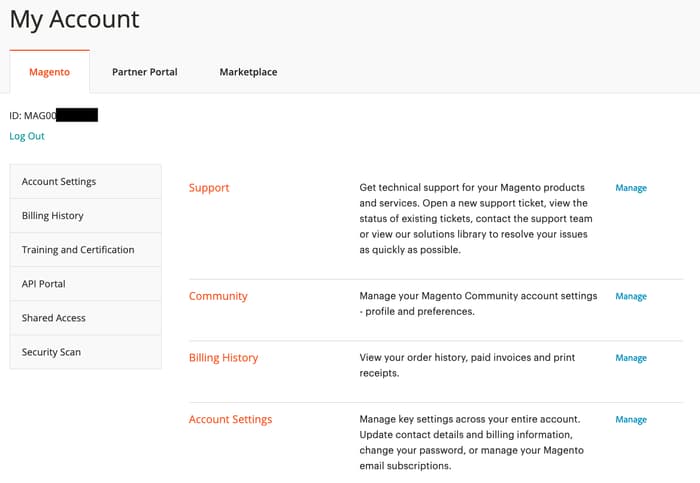Open Security Scan in sidebar
The width and height of the screenshot is (700, 483).
(x=51, y=352)
